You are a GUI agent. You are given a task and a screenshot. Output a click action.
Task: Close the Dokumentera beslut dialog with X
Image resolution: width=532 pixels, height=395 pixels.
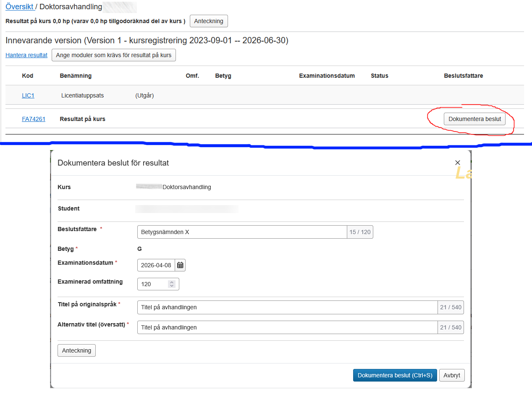pos(458,163)
